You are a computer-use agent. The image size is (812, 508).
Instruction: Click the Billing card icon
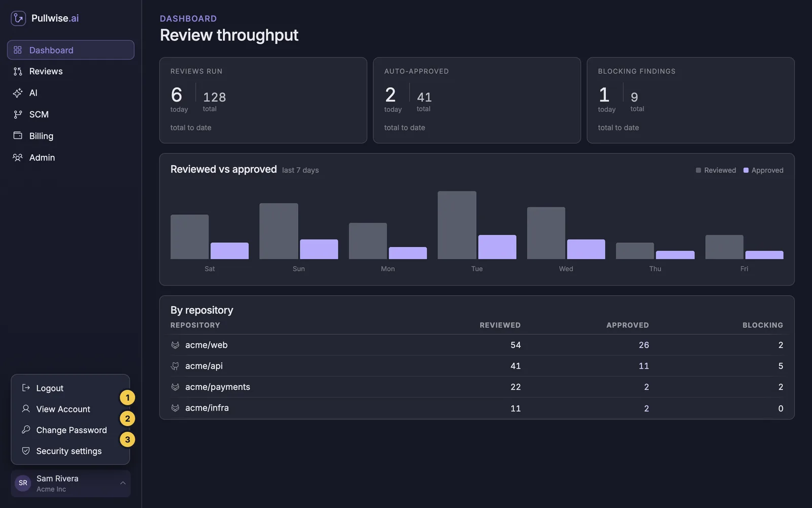[18, 136]
